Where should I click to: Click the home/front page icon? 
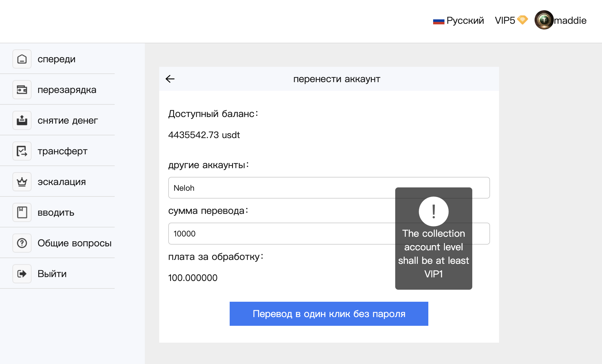coord(22,58)
